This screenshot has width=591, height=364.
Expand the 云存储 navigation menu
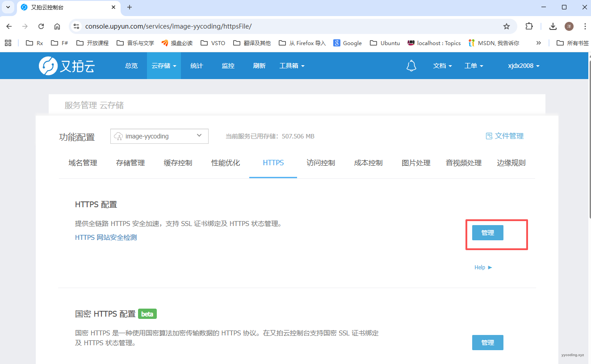[163, 66]
